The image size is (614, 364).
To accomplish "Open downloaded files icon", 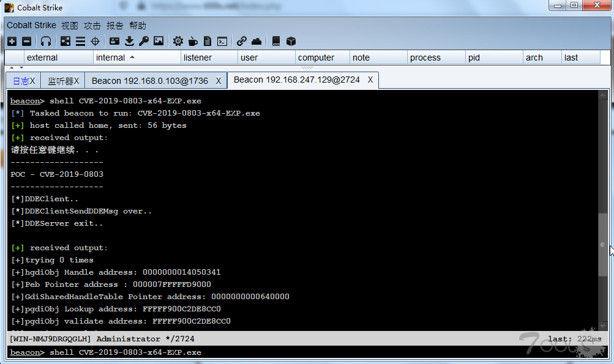I will pos(129,41).
